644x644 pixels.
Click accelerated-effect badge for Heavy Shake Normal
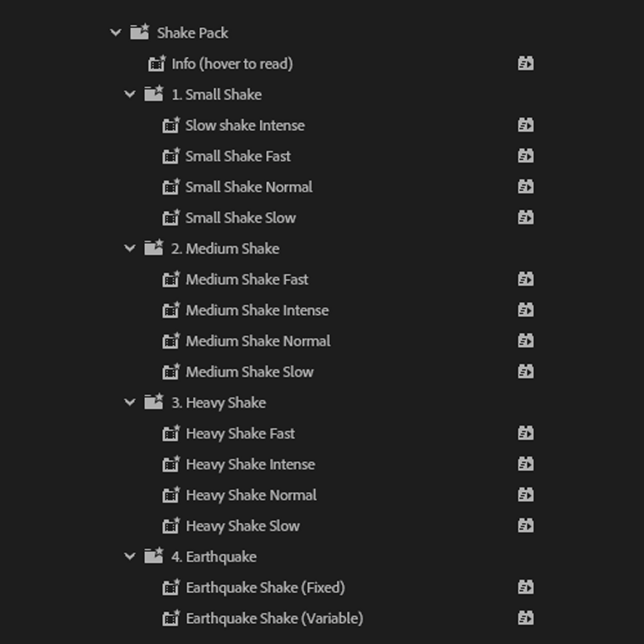[x=525, y=495]
